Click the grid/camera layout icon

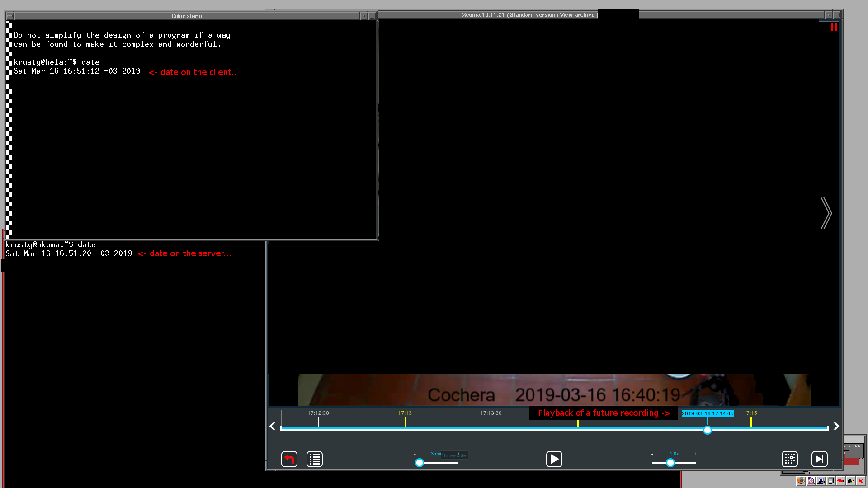(x=789, y=459)
